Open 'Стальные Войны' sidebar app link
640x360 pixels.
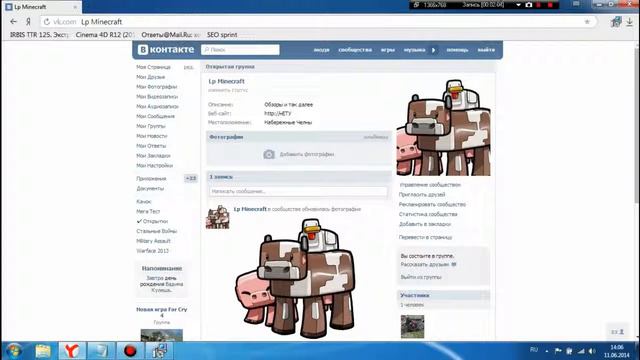click(x=157, y=231)
